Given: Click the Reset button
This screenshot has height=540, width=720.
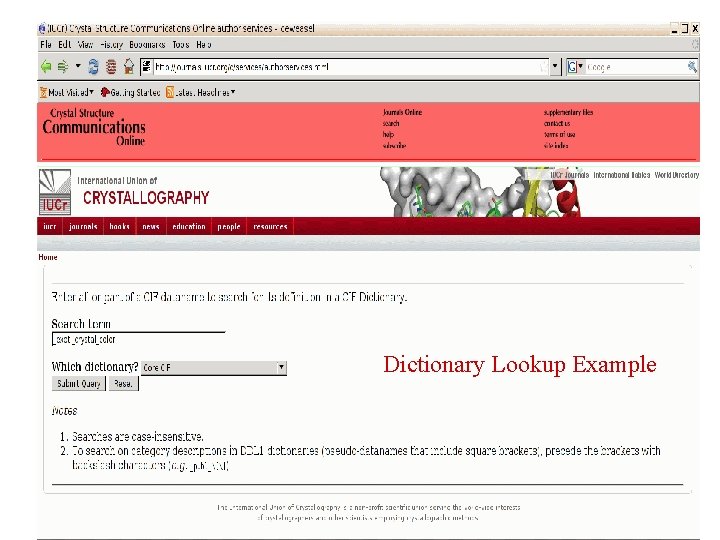Looking at the screenshot, I should [123, 383].
